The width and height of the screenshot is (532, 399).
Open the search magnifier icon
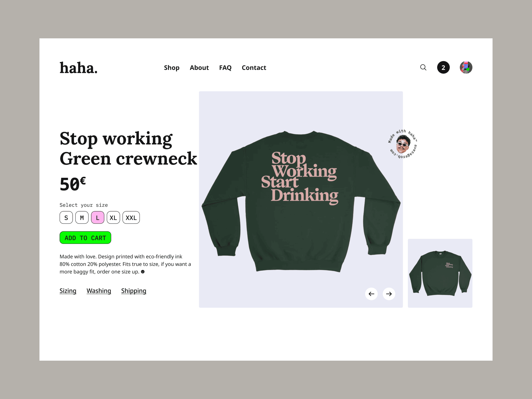423,68
